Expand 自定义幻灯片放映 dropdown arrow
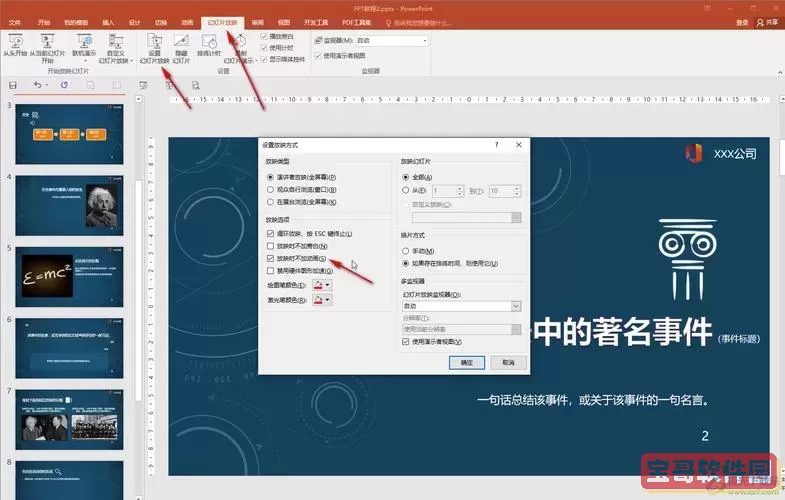 pos(132,61)
